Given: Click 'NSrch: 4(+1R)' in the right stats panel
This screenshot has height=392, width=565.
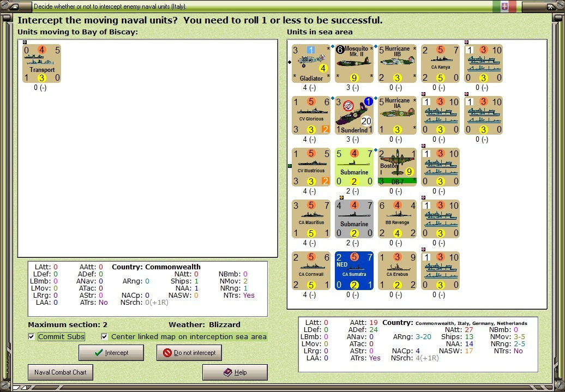Looking at the screenshot, I should [x=414, y=358].
